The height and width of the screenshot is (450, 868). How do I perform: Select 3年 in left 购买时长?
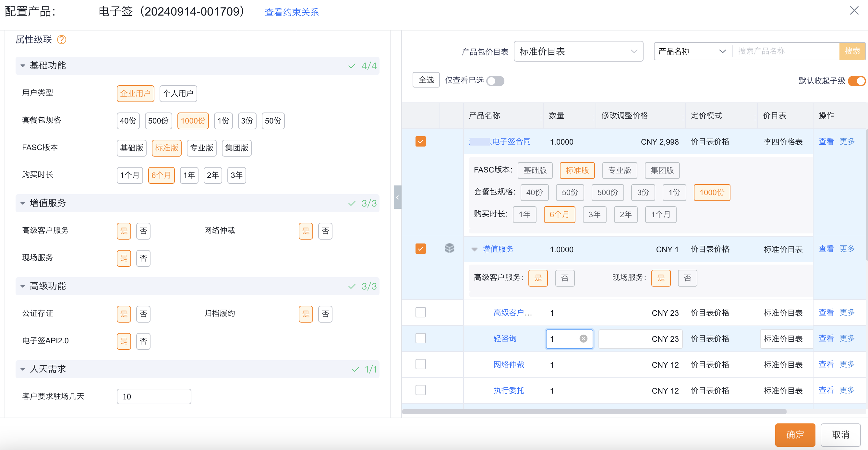pos(236,175)
